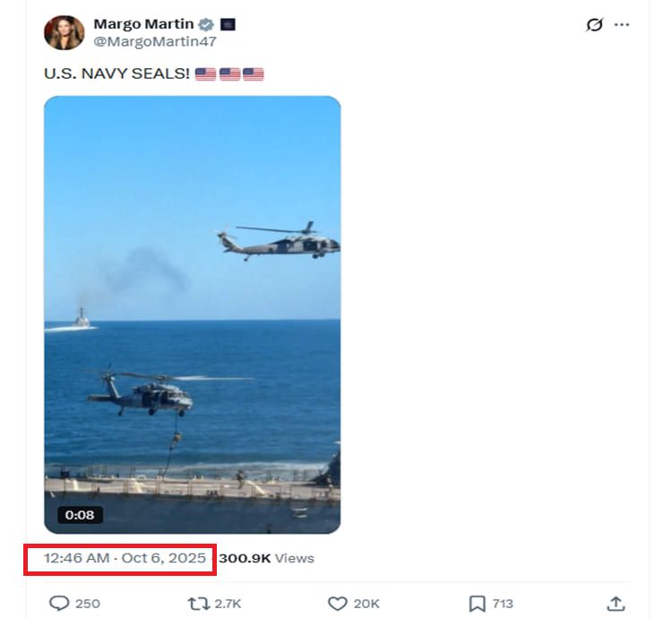Click the Oct 6, 2025 date

[x=164, y=558]
